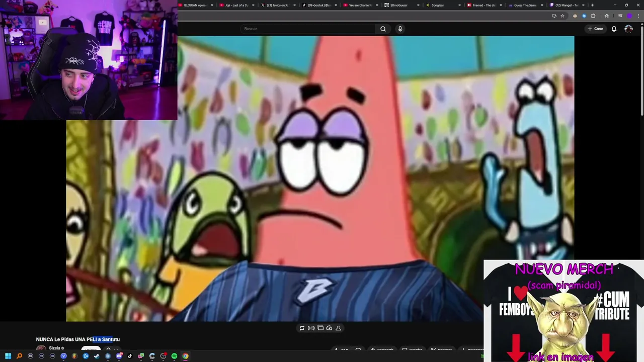This screenshot has width=644, height=362.
Task: Switch to the ILLOJUAN opina browser tab
Action: 195,5
